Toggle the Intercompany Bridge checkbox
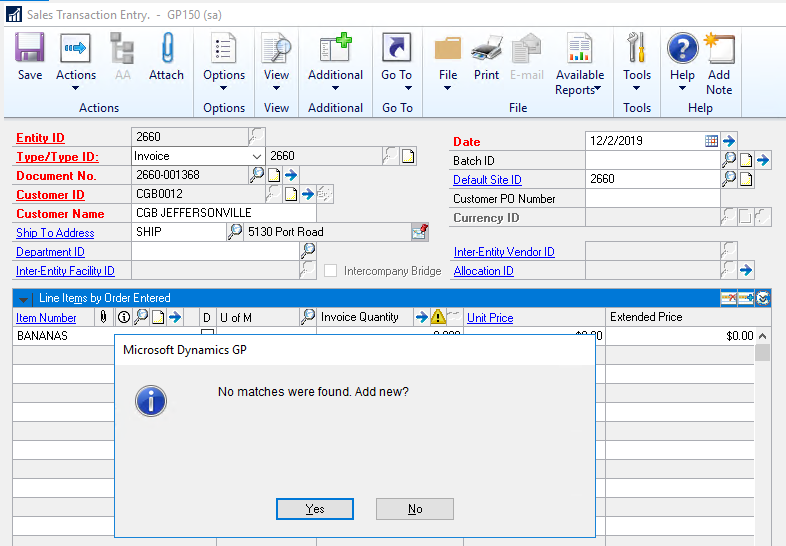 click(331, 271)
